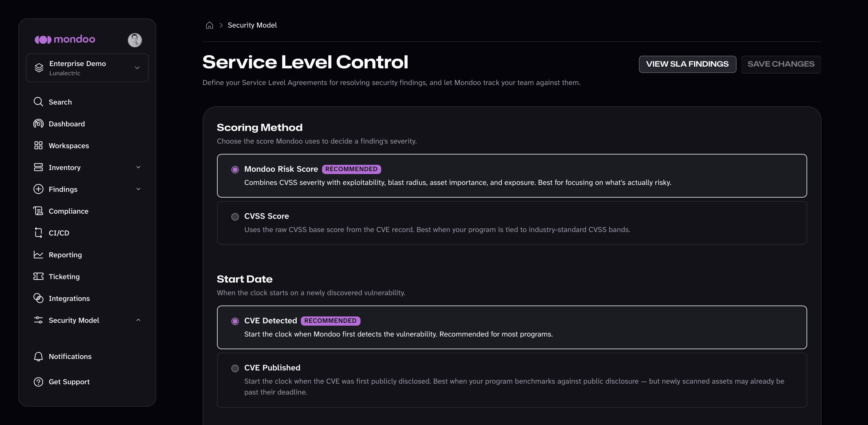Click the Notifications bell icon
This screenshot has width=868, height=425.
[x=38, y=357]
